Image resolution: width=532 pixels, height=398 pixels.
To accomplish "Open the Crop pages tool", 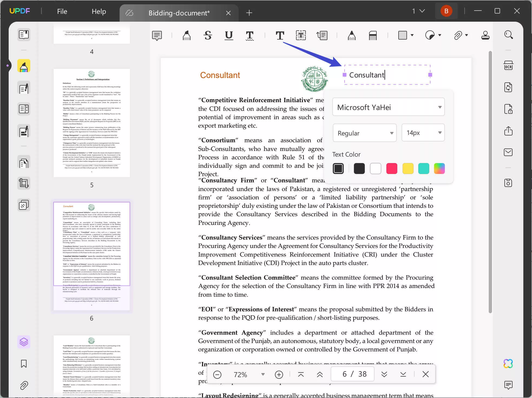I will pos(24,183).
